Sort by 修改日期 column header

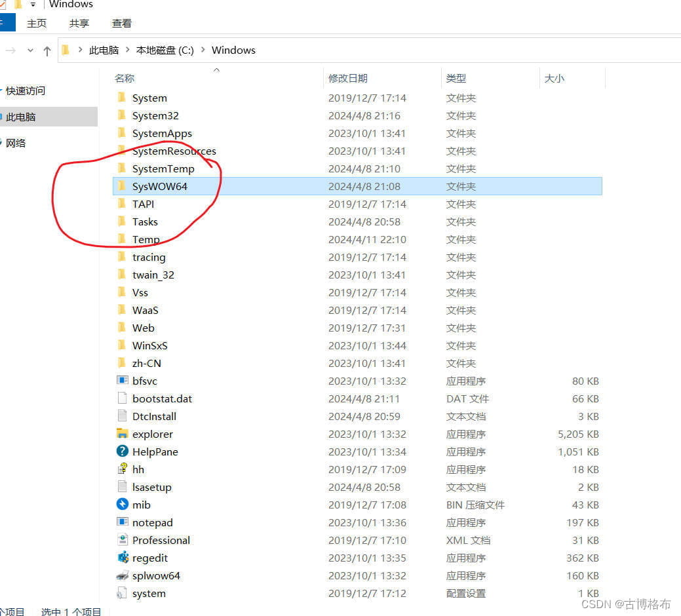pos(348,79)
